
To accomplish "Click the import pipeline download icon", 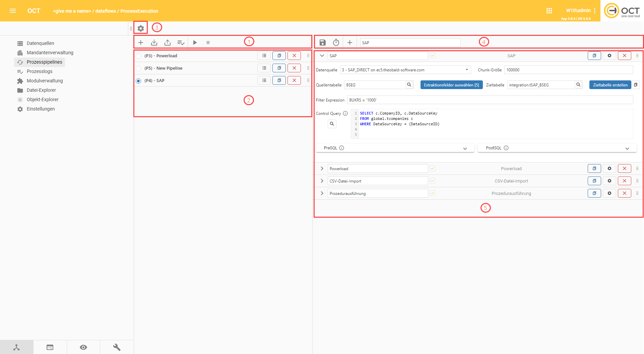I will coord(154,43).
